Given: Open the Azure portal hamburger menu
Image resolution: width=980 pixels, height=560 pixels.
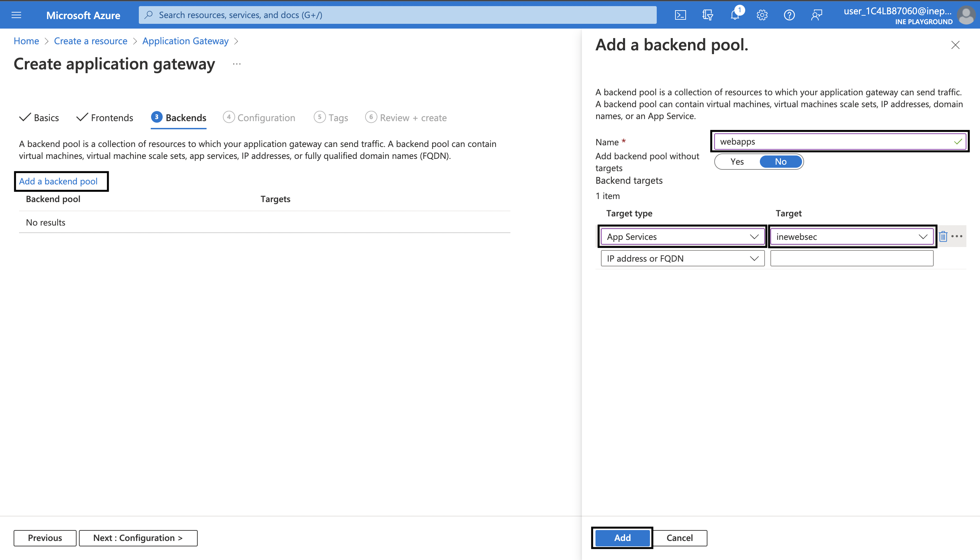Looking at the screenshot, I should tap(16, 15).
